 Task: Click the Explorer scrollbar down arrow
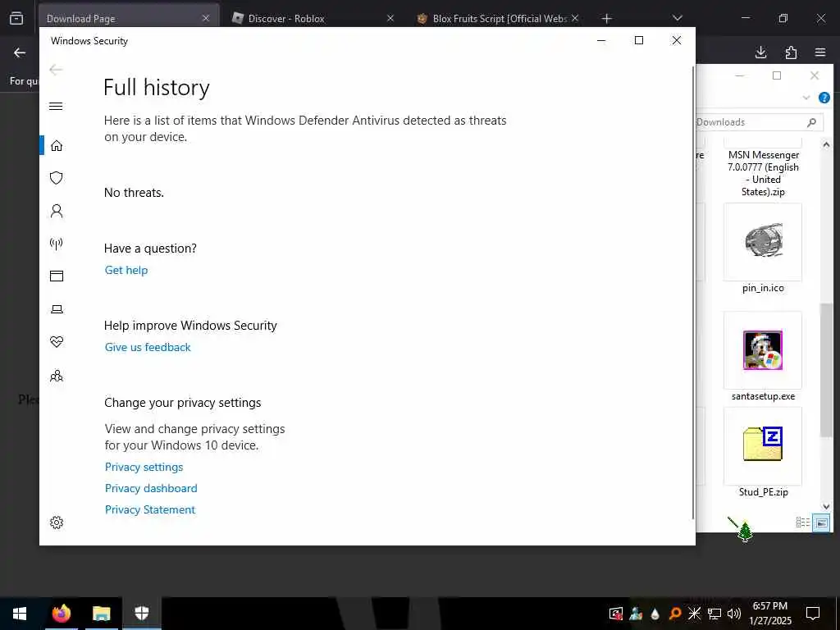pos(826,506)
